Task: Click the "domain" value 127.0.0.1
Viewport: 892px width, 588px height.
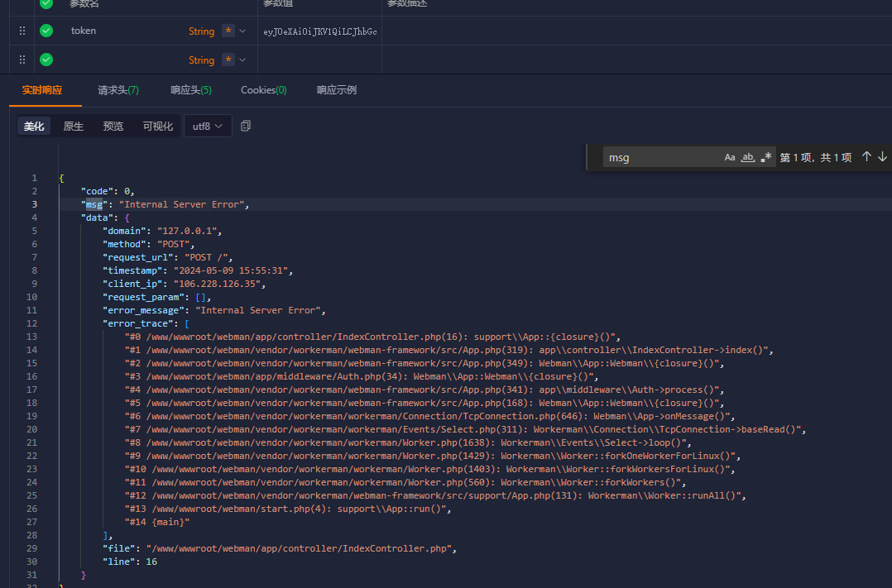Action: coord(187,231)
